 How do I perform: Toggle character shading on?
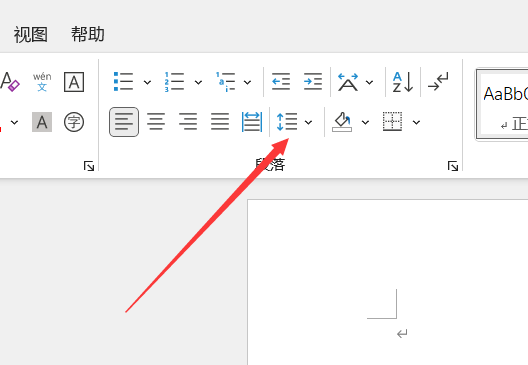tap(42, 122)
